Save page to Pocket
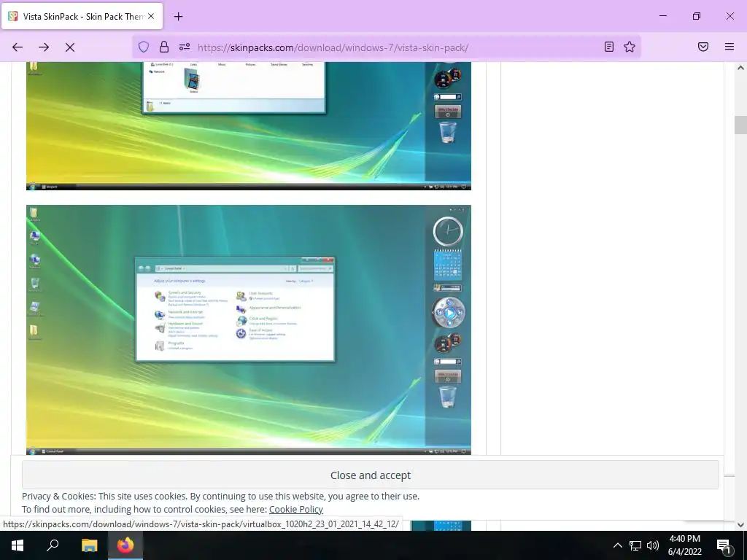This screenshot has width=747, height=560. (x=703, y=47)
